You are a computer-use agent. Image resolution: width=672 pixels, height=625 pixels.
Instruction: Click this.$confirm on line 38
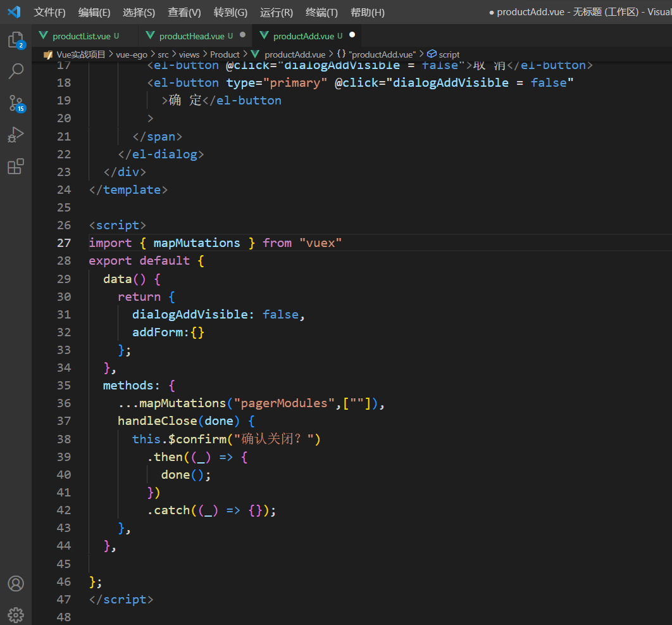click(x=179, y=439)
